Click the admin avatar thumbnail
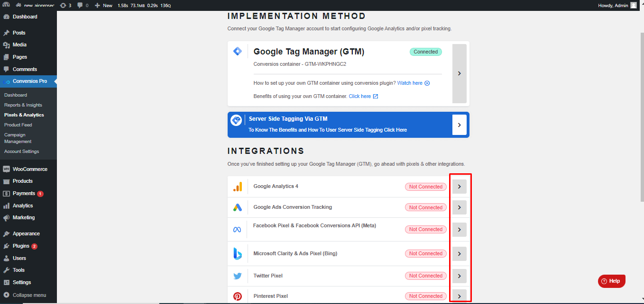Viewport: 644px width, 304px height. [x=634, y=5]
